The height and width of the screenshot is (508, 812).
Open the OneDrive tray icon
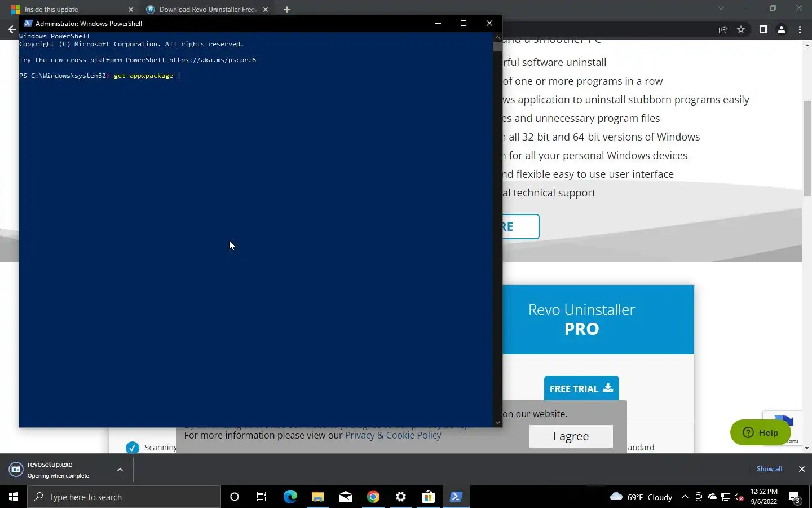(712, 497)
